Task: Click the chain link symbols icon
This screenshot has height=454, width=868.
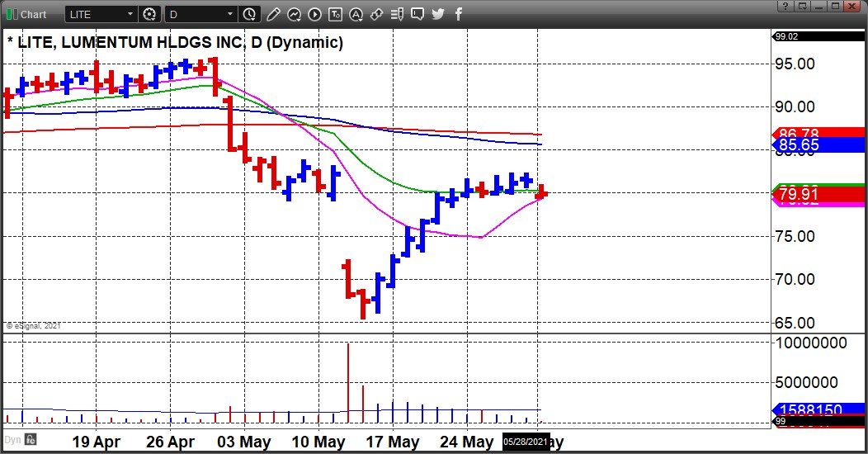Action: pos(376,14)
